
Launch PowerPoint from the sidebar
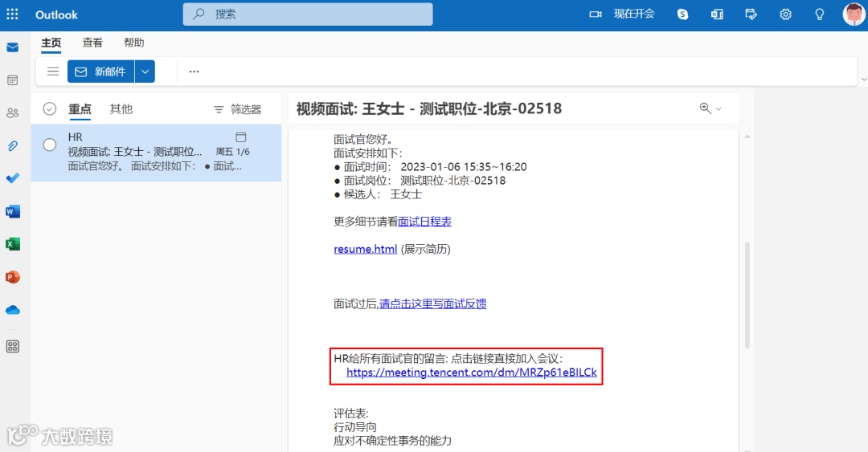(13, 277)
